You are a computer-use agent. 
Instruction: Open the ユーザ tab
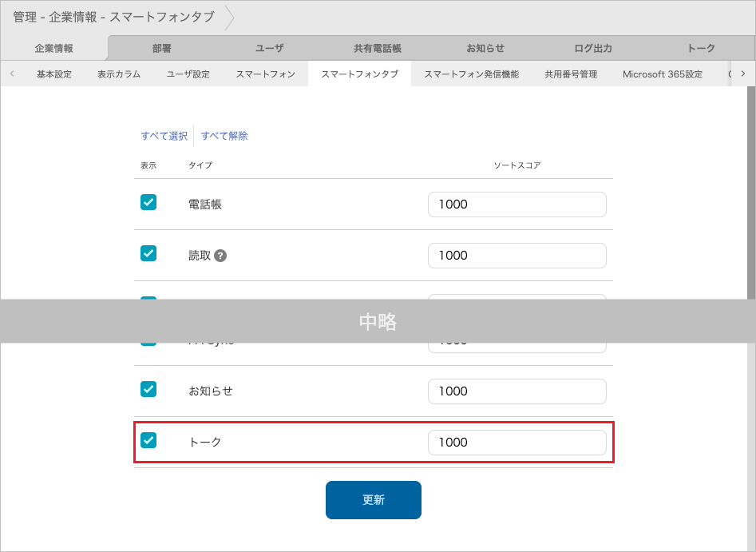point(269,48)
